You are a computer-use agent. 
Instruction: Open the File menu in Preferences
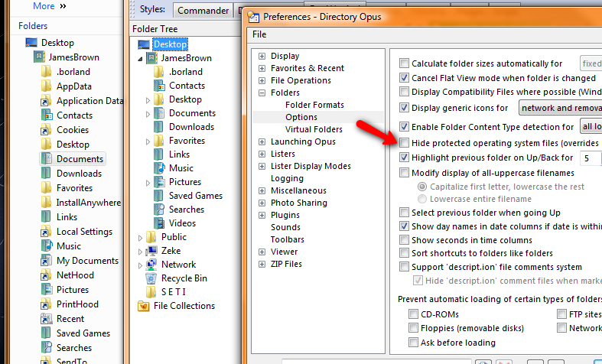pyautogui.click(x=259, y=34)
